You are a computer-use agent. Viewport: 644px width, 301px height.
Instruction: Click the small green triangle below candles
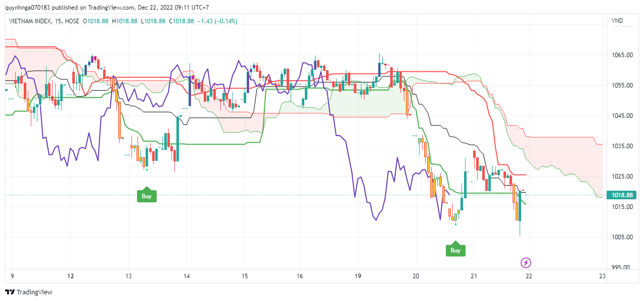pyautogui.click(x=456, y=224)
